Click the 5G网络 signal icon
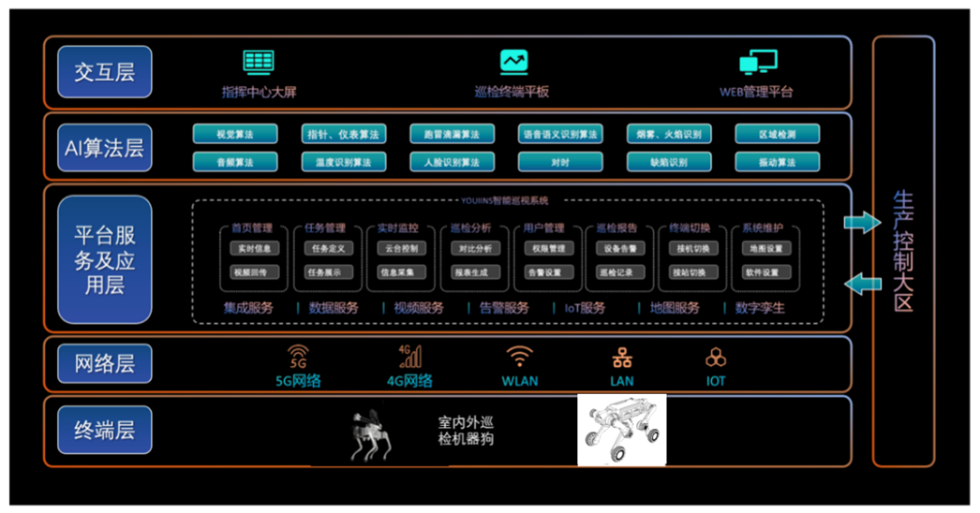The image size is (980, 513). point(298,357)
